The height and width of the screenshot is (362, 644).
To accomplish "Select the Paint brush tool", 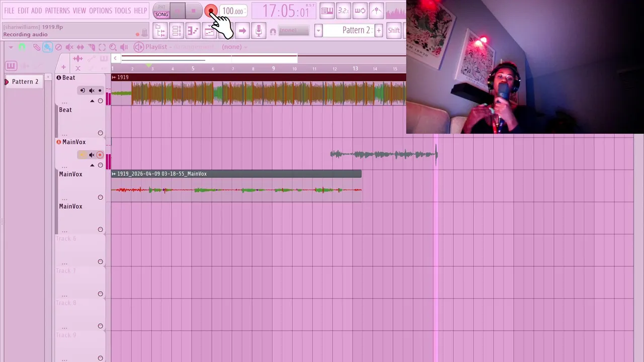I will (47, 47).
